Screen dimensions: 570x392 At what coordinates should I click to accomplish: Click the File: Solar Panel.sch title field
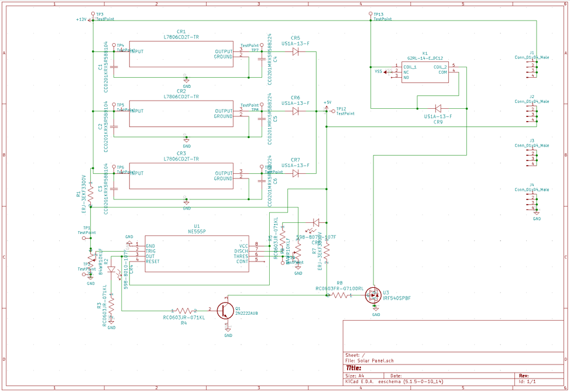tap(371, 361)
